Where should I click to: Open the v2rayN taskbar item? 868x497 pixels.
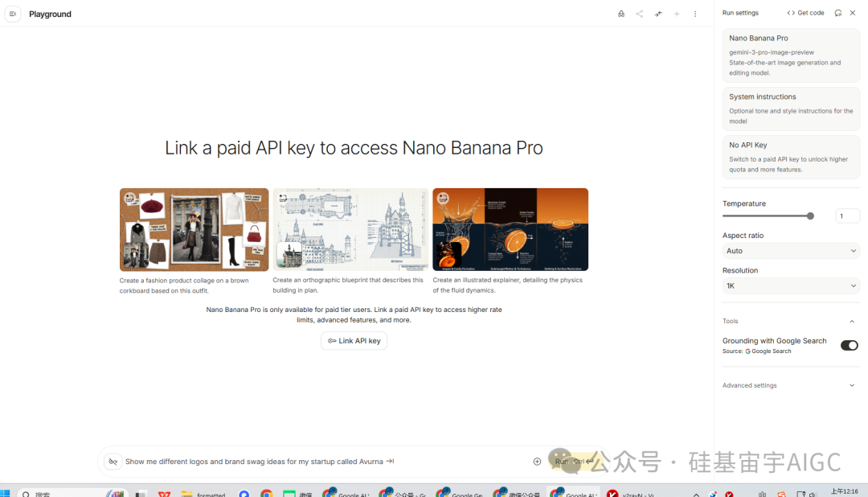(631, 494)
